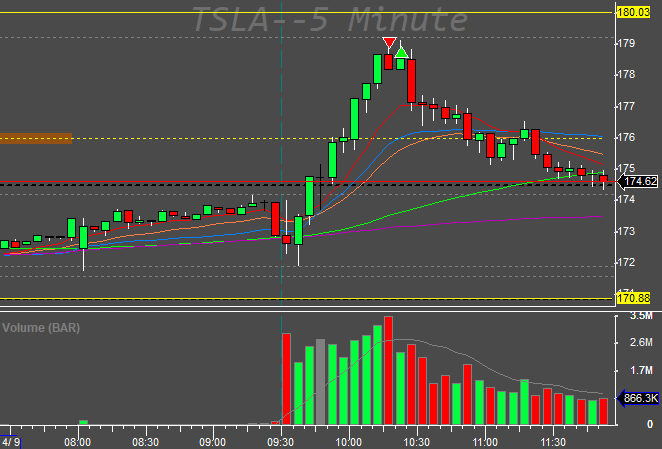This screenshot has height=449, width=662.
Task: Click the 08:00 time axis label
Action: [x=78, y=442]
